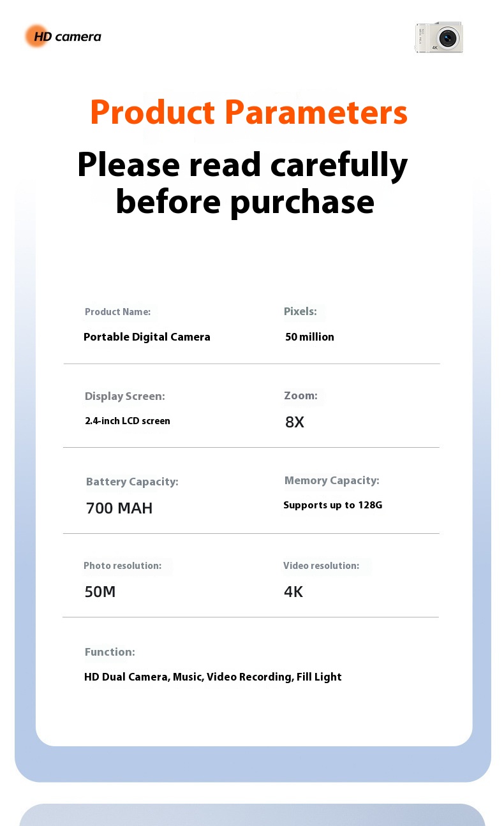Screen dimensions: 504x826
Task: Select the "Please read carefully" headline text
Action: point(242,165)
